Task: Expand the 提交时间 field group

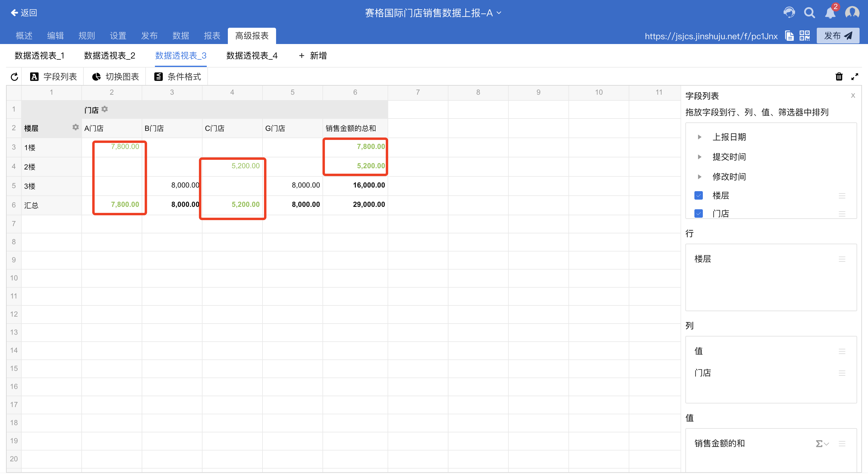Action: pyautogui.click(x=700, y=157)
